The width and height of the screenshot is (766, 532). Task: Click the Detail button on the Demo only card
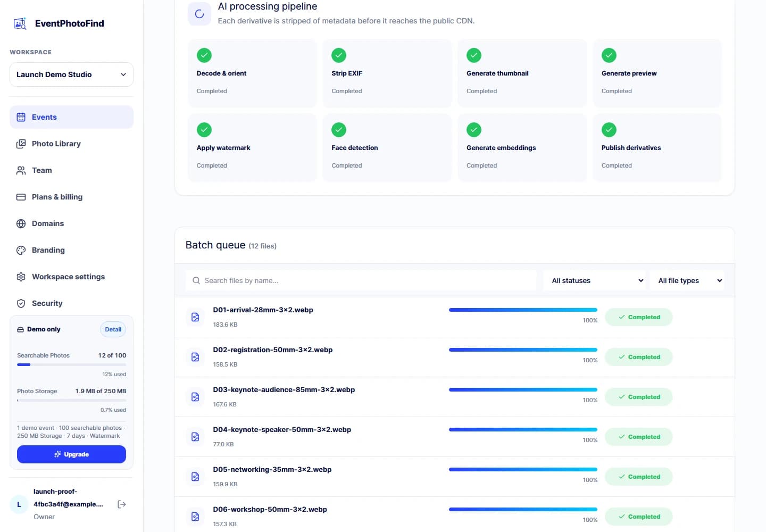click(113, 329)
